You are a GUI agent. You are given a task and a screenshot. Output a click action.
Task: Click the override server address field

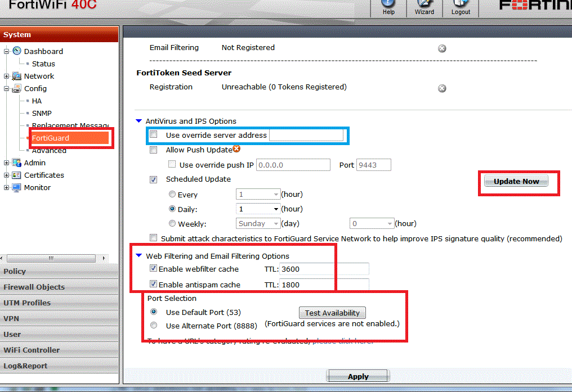coord(306,135)
